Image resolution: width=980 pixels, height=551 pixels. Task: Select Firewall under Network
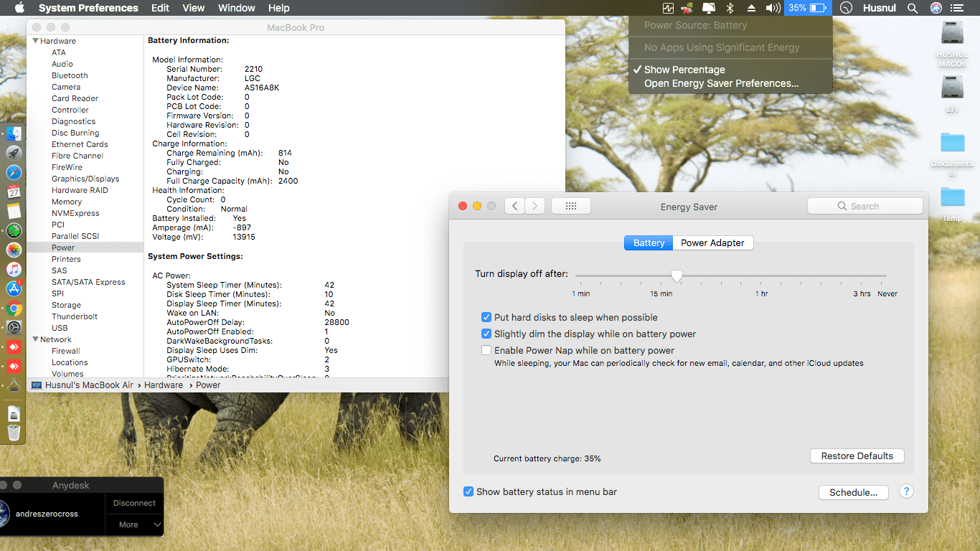click(x=66, y=351)
